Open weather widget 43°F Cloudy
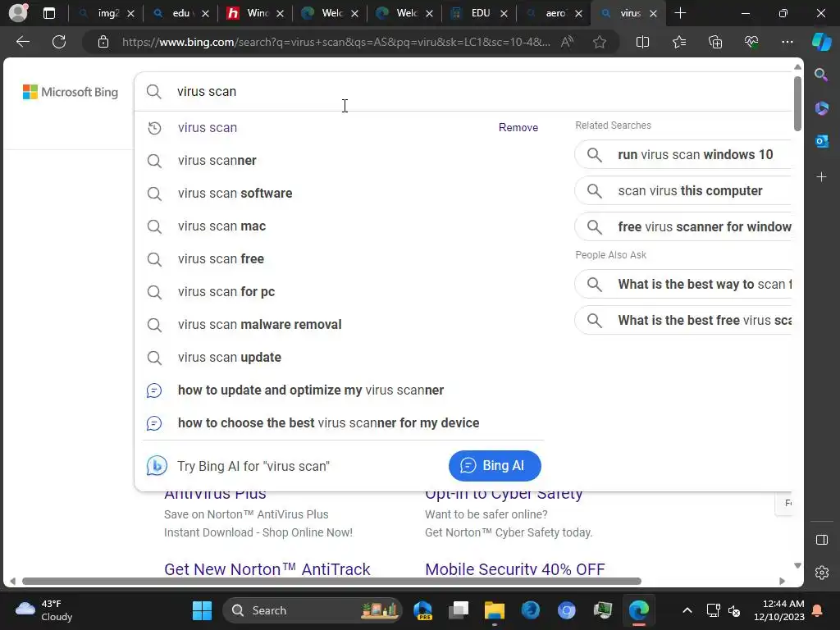This screenshot has width=840, height=630. (x=44, y=610)
